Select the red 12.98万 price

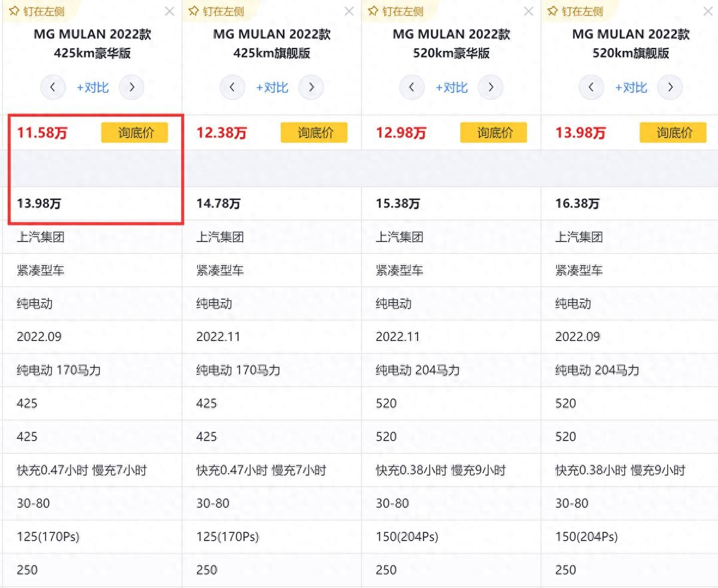401,133
